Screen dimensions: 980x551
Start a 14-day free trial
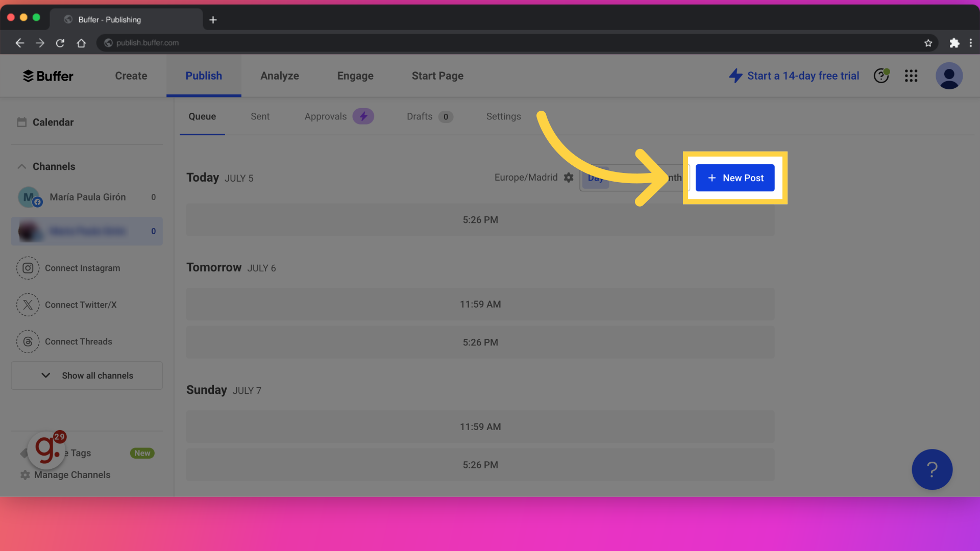coord(803,76)
